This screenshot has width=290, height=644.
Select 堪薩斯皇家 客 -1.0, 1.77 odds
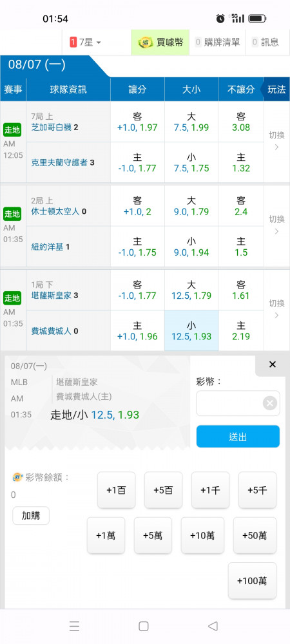tap(137, 290)
